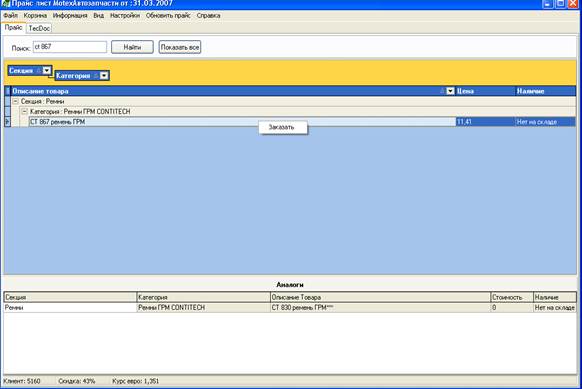Select the Прайс tab
Image resolution: width=582 pixels, height=389 pixels.
[13, 28]
